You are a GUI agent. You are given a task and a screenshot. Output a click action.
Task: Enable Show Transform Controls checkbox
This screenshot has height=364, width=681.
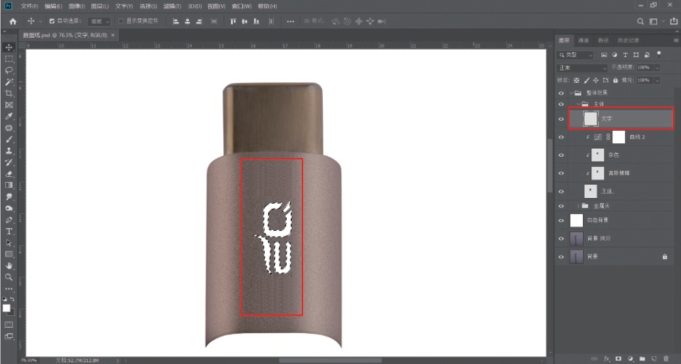tap(121, 21)
